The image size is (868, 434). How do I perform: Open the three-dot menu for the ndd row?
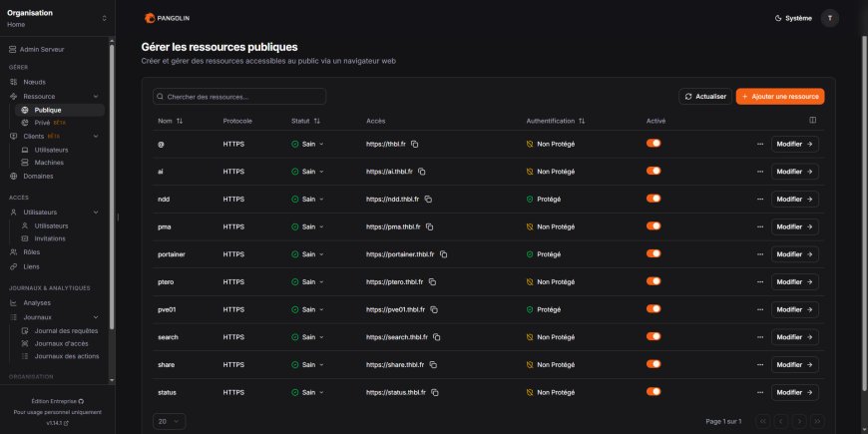pos(760,200)
